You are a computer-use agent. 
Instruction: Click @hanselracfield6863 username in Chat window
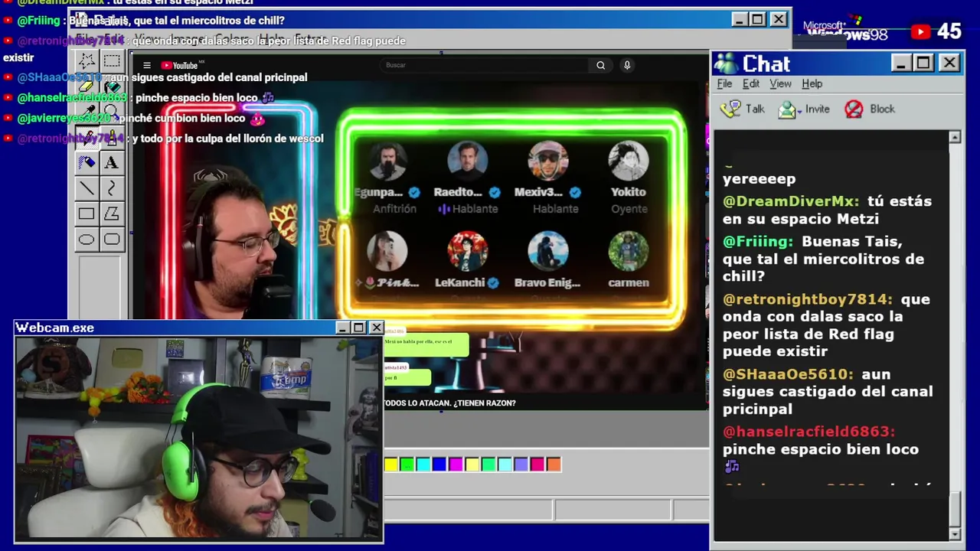(x=808, y=432)
